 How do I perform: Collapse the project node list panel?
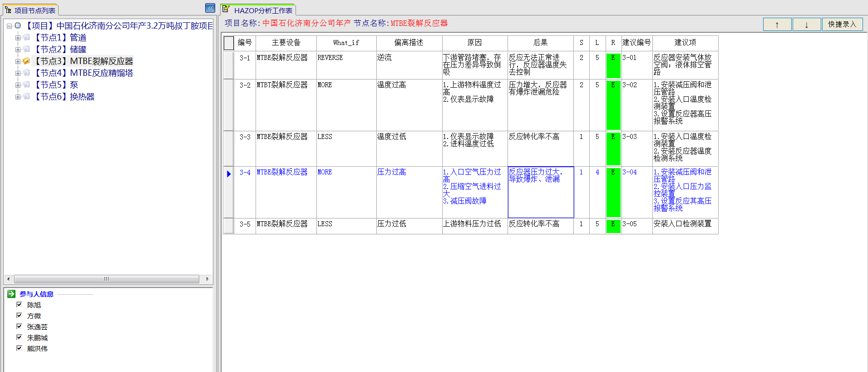click(210, 8)
